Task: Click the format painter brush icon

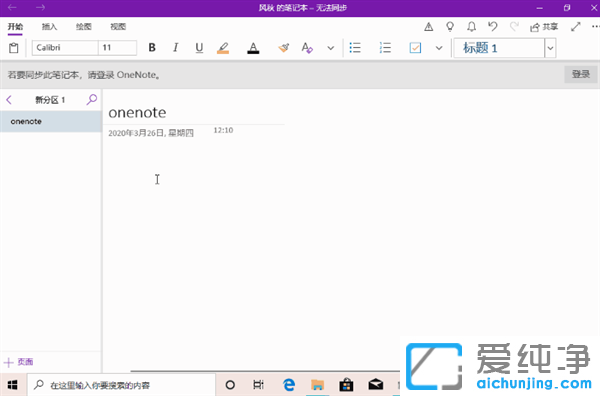Action: point(284,48)
